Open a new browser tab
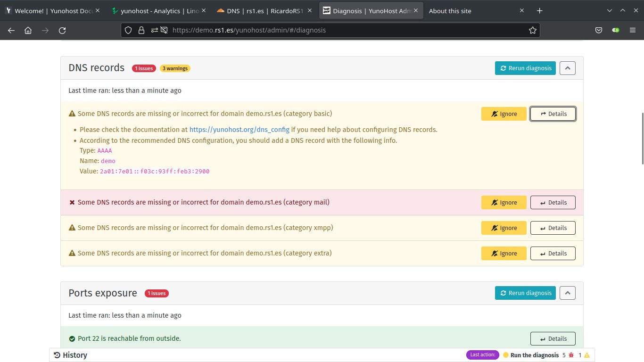Viewport: 644px width, 362px height. [540, 11]
